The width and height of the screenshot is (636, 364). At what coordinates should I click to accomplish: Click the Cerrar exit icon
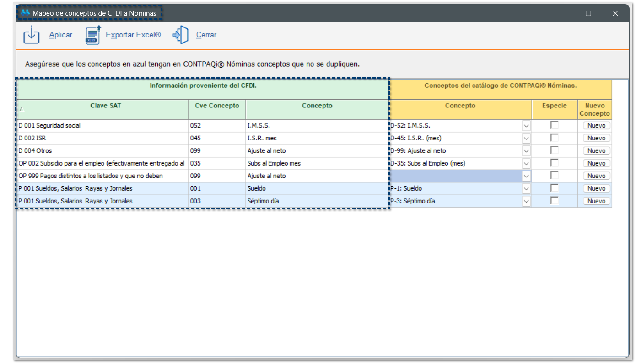pyautogui.click(x=181, y=35)
